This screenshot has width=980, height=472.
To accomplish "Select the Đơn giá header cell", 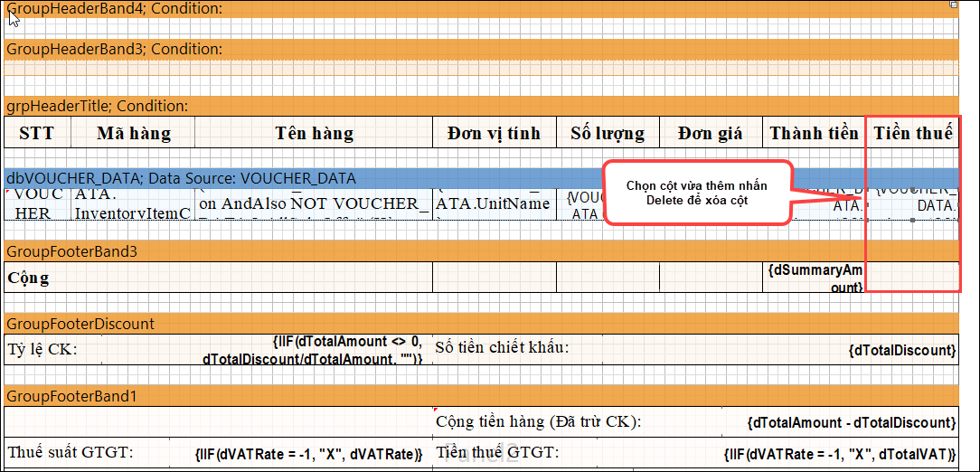I will click(x=711, y=133).
